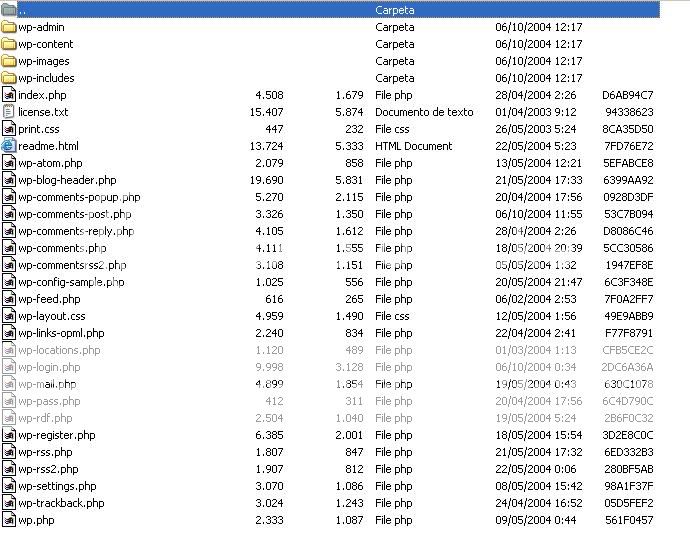The width and height of the screenshot is (690, 538).
Task: Click 'Carpeta' label in highlighted parent row
Action: click(395, 10)
